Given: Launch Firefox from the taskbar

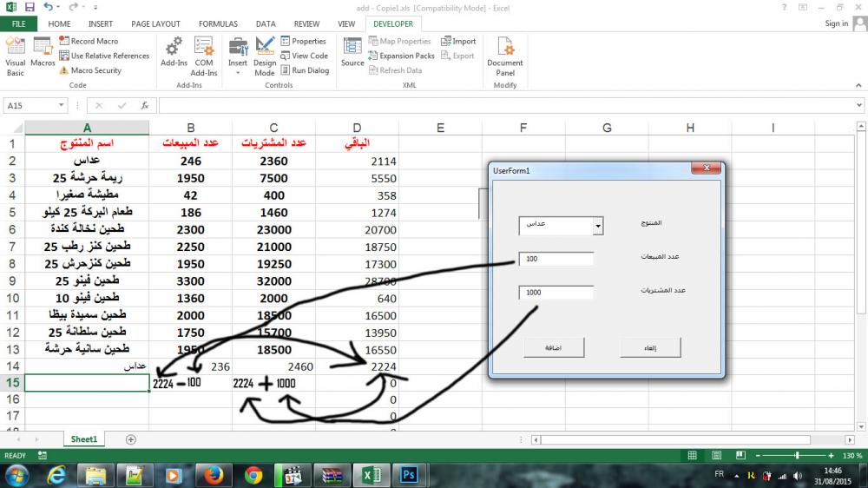Looking at the screenshot, I should 210,475.
